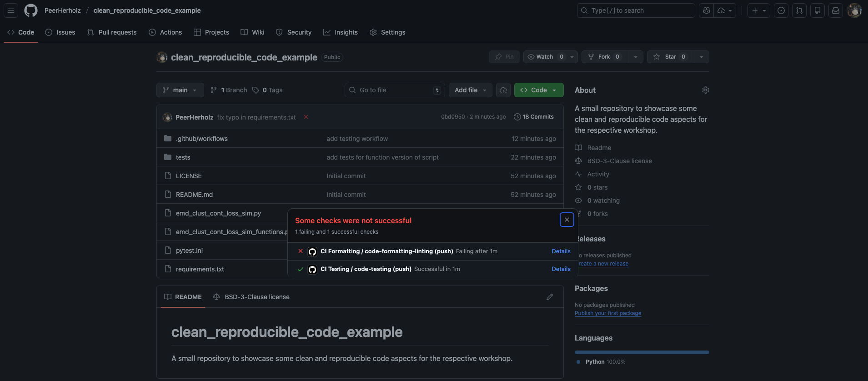Select the README tab in file viewer

coord(183,297)
